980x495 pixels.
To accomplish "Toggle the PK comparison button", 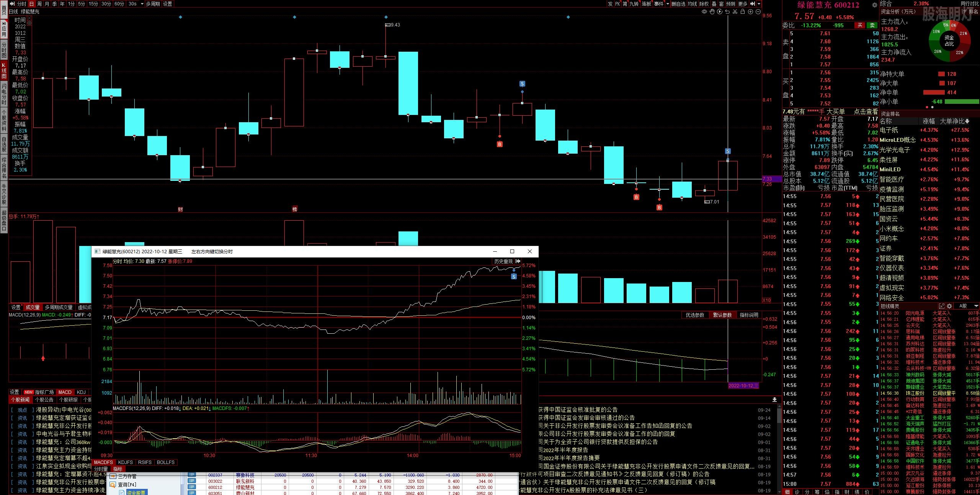I will click(x=617, y=4).
